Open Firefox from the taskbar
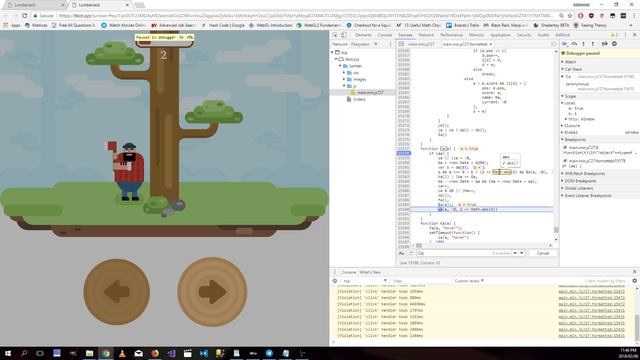 pyautogui.click(x=155, y=353)
